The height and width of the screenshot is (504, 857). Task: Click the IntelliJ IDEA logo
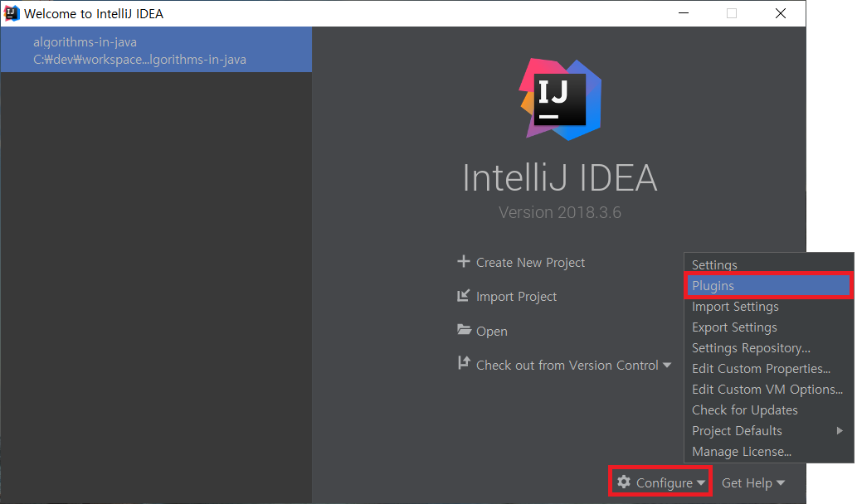560,99
